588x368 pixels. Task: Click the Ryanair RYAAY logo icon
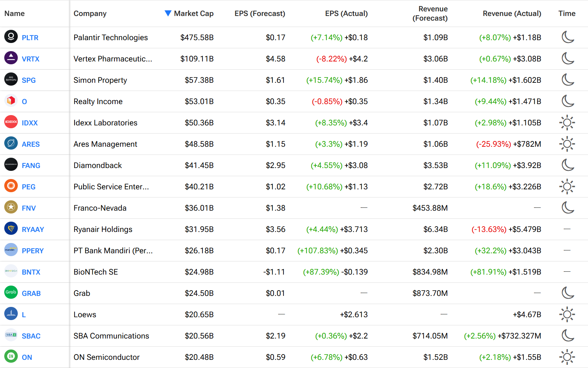coord(11,228)
